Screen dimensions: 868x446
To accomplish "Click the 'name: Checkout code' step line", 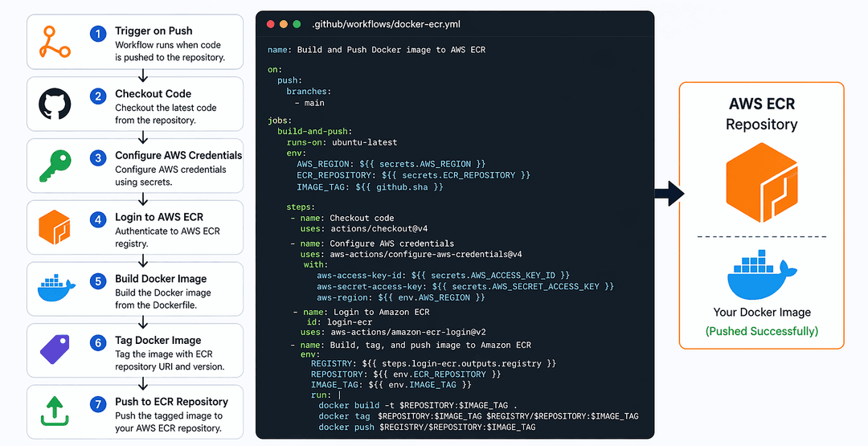I will point(342,218).
